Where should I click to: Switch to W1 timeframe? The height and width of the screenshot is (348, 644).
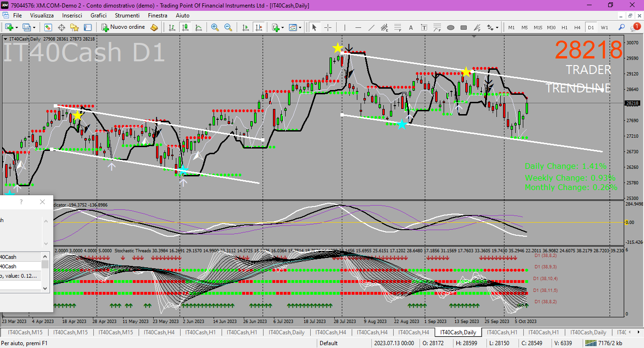604,27
